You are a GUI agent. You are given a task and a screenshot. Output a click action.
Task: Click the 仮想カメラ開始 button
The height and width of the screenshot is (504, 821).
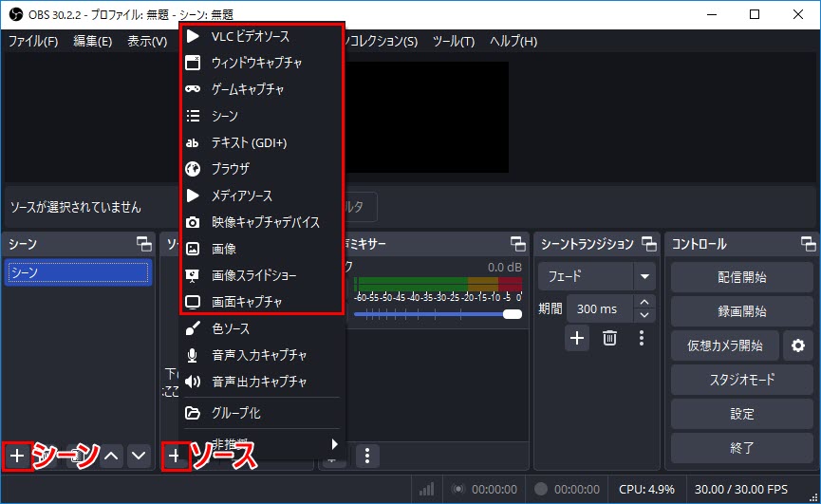point(724,345)
